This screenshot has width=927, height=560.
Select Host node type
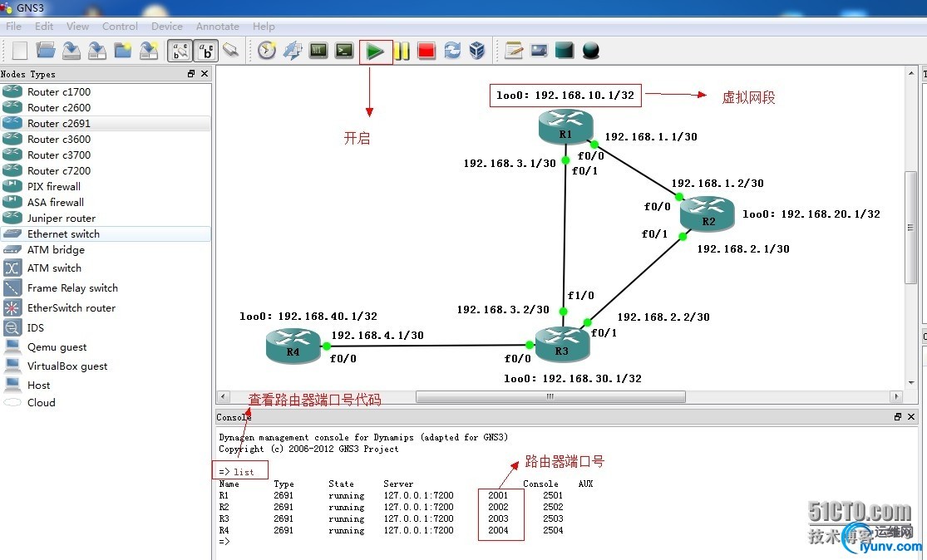click(106, 386)
